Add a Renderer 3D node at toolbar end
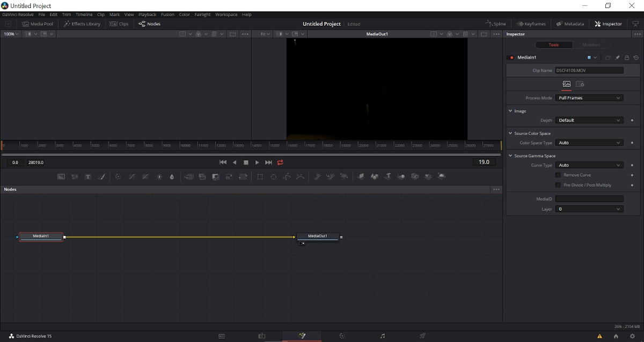644x342 pixels. (x=442, y=176)
